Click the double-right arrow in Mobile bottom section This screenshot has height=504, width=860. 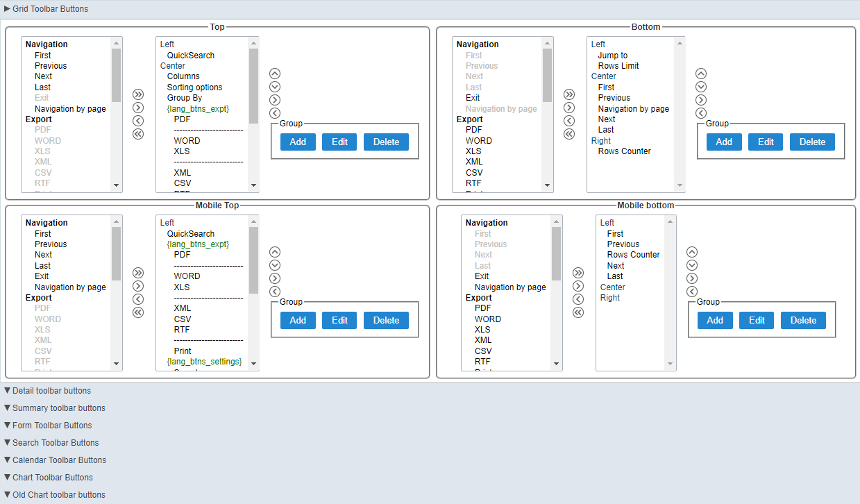tap(578, 272)
